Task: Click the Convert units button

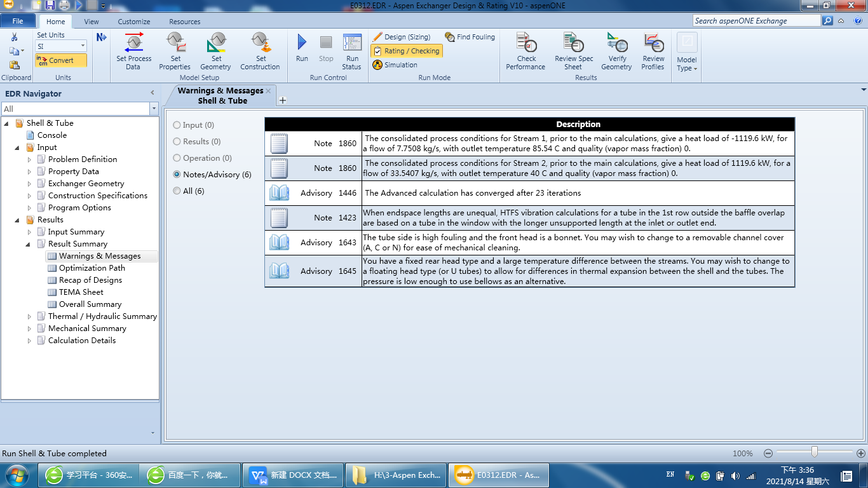Action: pyautogui.click(x=61, y=60)
